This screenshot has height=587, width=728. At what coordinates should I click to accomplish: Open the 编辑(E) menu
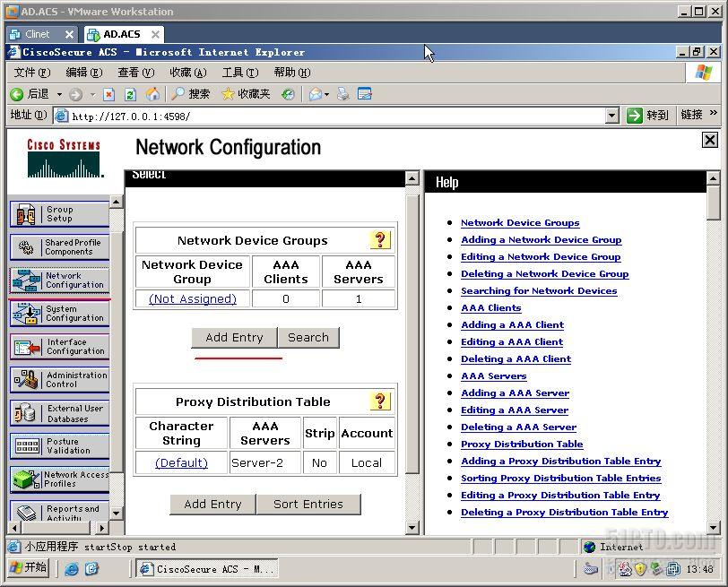pos(84,73)
